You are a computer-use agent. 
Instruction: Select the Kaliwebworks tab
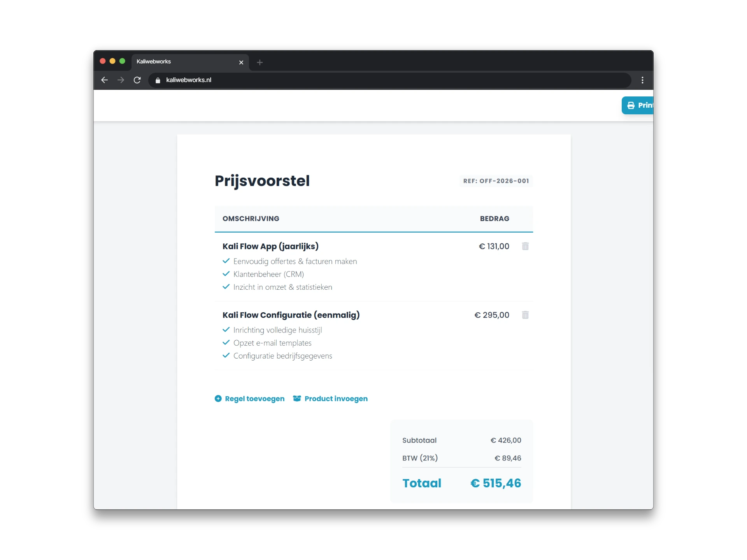pyautogui.click(x=190, y=62)
